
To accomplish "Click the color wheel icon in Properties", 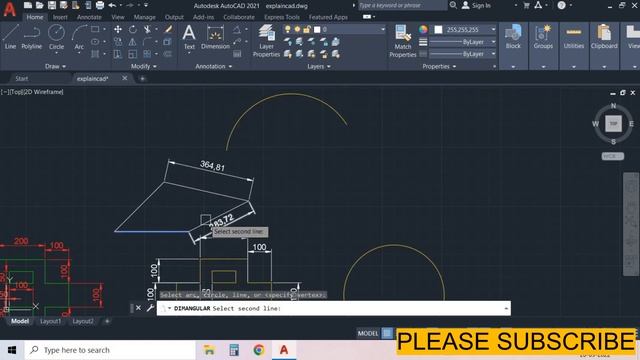I will click(423, 29).
